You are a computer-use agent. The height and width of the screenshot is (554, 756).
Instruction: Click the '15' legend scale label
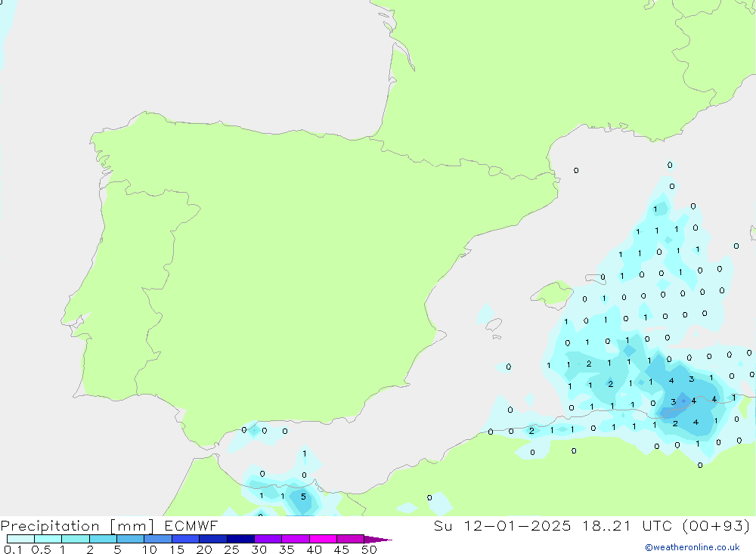tap(177, 549)
